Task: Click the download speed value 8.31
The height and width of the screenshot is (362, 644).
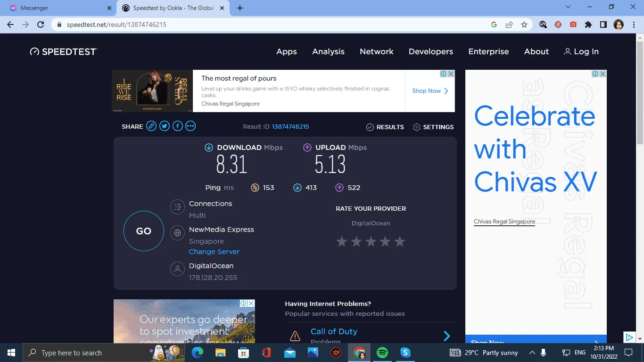Action: click(231, 165)
